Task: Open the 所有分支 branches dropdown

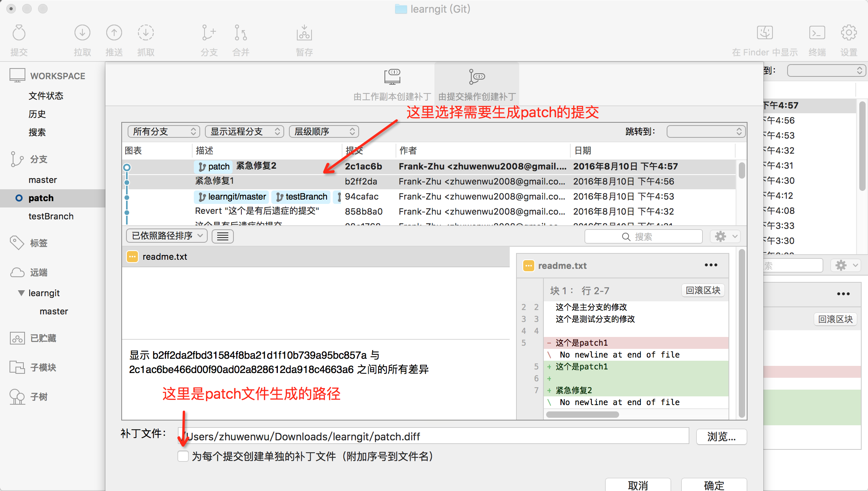Action: click(164, 131)
